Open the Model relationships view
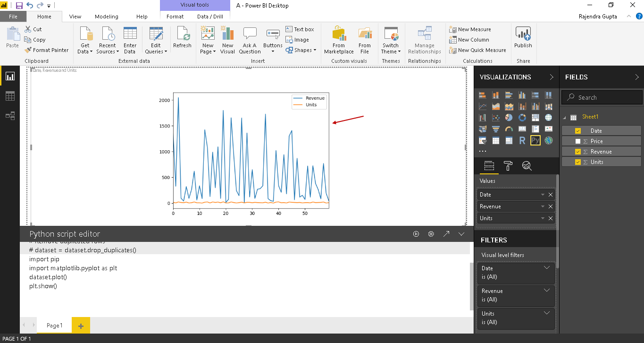Screen dimensions: 644x343 point(10,116)
